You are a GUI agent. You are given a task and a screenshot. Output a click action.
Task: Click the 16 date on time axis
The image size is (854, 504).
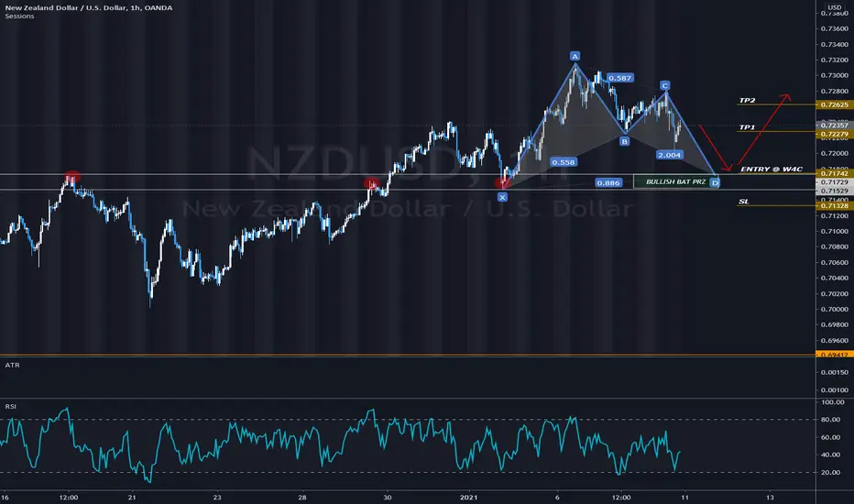5,498
